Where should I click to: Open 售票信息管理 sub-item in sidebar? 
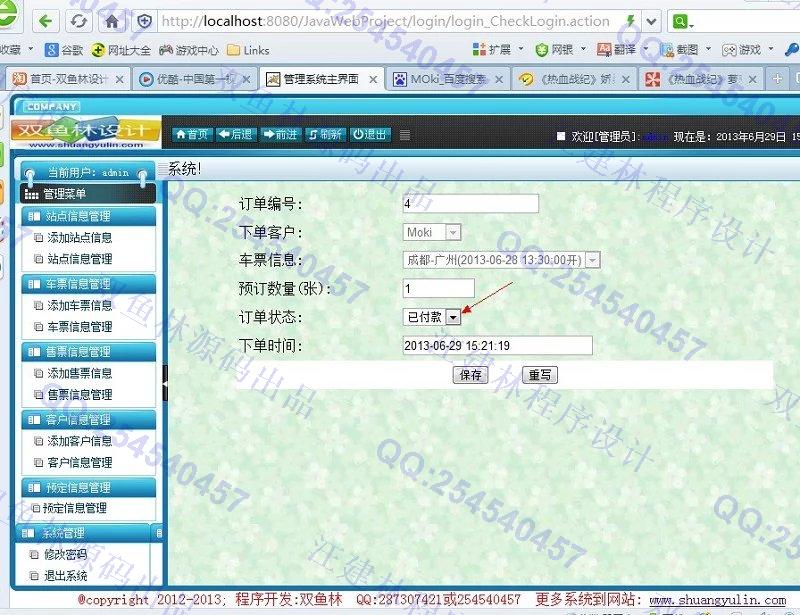tap(80, 395)
